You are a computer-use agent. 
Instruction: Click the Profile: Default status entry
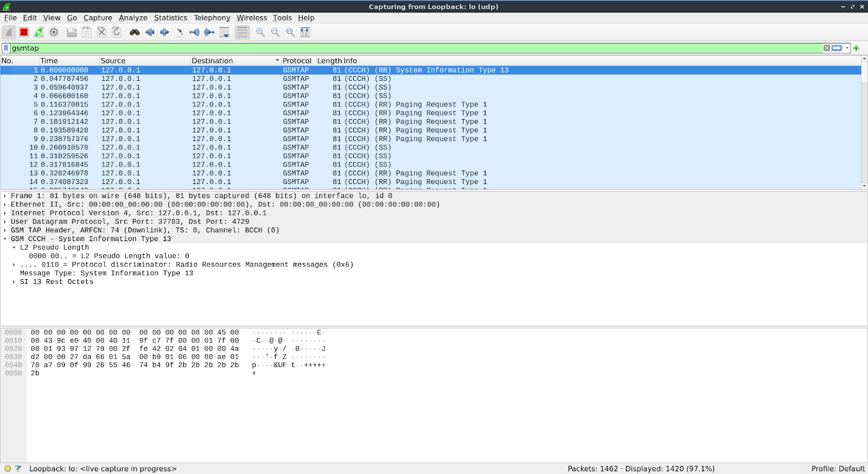click(x=838, y=469)
